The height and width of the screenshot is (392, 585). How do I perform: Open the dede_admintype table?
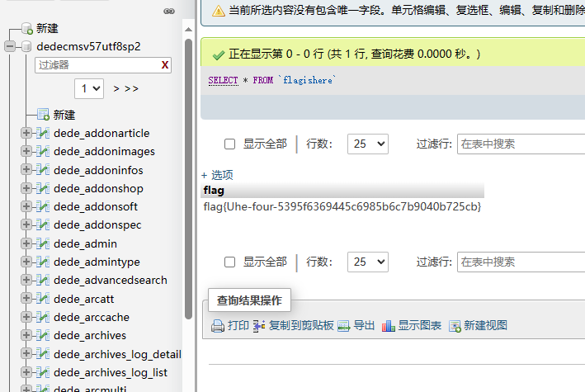[x=97, y=262]
